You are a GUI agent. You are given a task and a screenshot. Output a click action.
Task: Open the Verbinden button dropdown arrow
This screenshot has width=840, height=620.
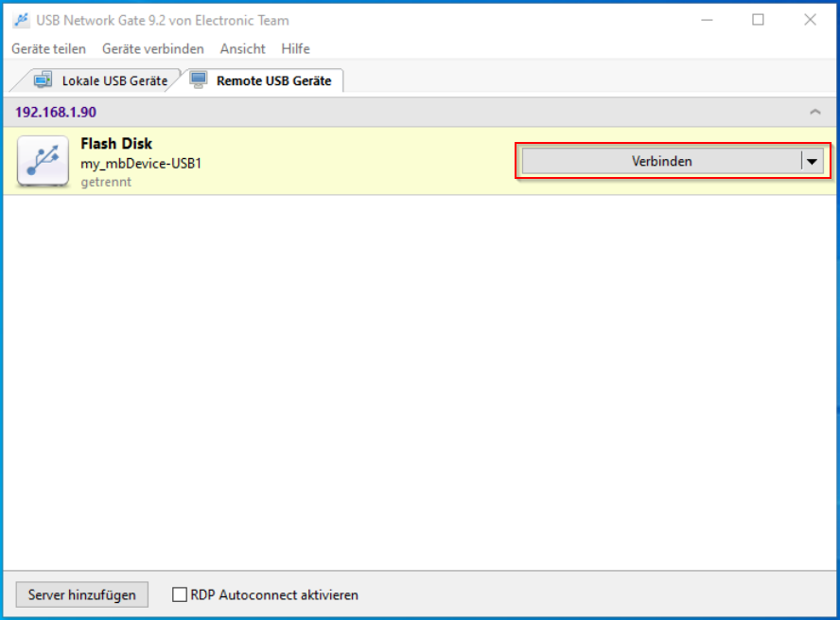coord(813,161)
